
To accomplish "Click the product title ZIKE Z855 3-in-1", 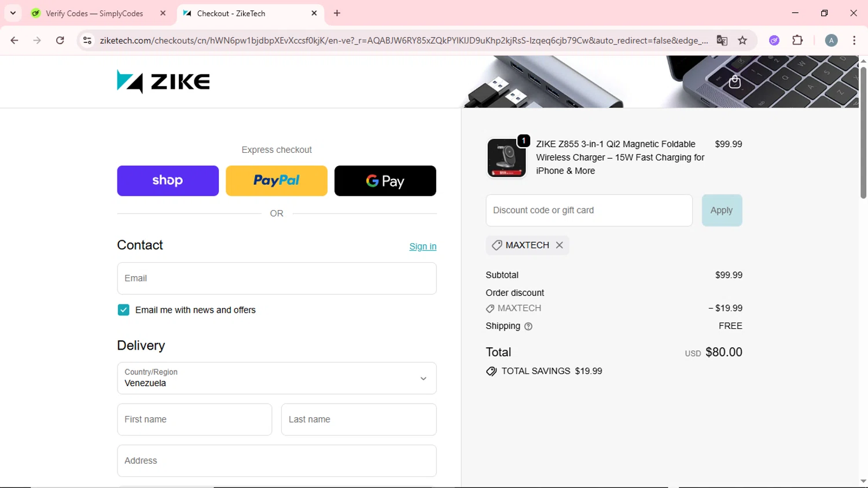I will (620, 157).
